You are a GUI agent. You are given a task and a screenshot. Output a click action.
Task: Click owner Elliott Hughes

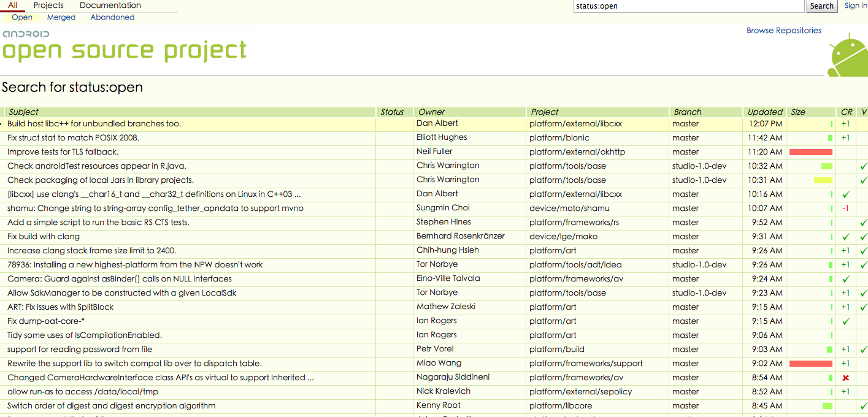[442, 137]
